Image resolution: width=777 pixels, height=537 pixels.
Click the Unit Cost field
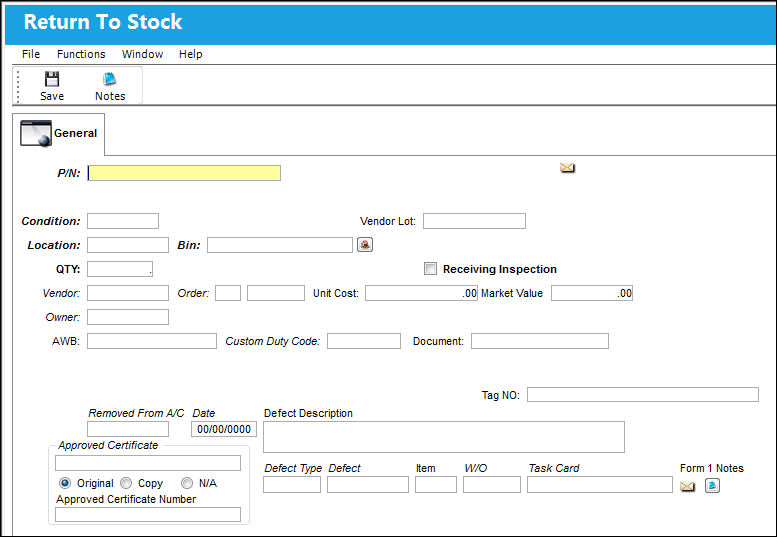421,293
